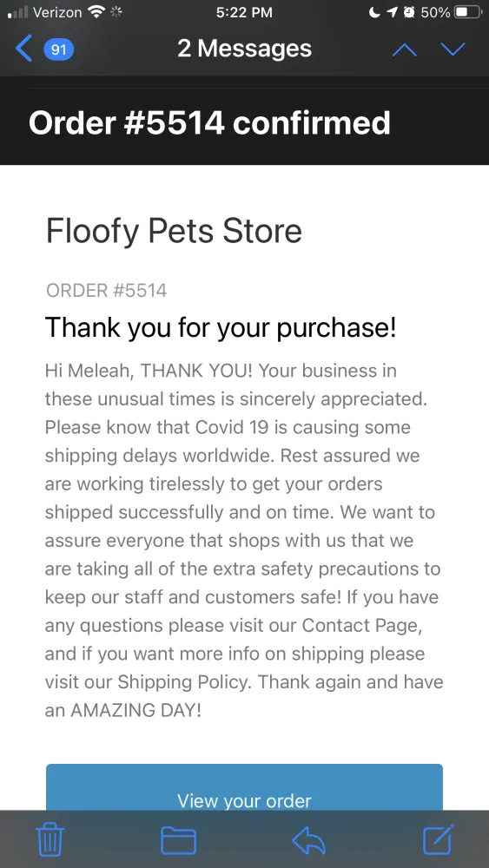Tap the location services arrow icon
This screenshot has height=868, width=489.
click(x=393, y=12)
